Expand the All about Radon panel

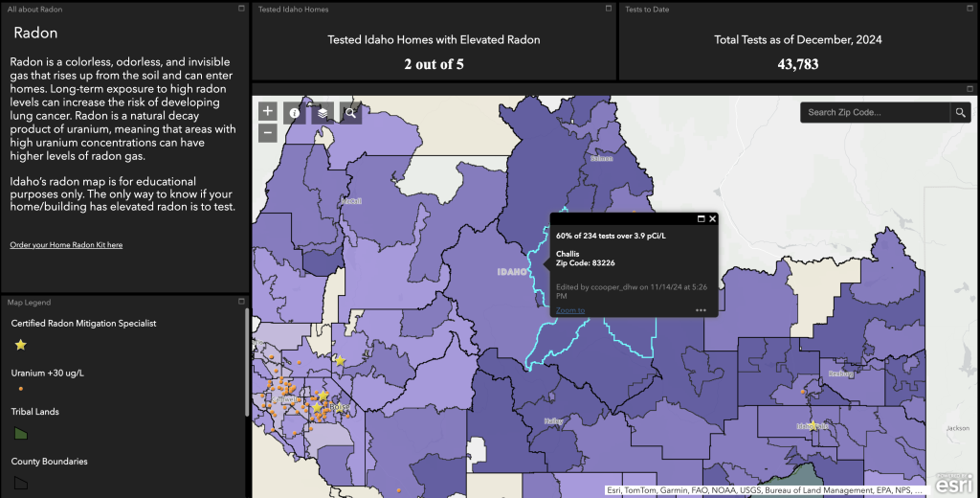coord(241,9)
